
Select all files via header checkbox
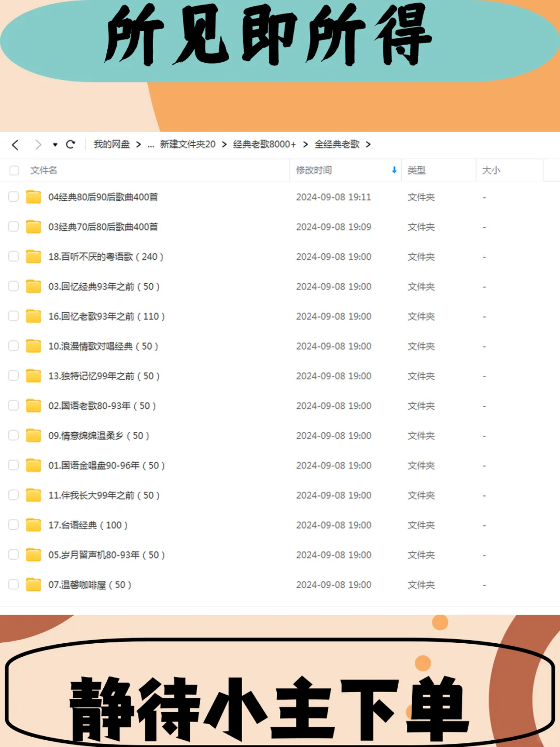pos(13,170)
